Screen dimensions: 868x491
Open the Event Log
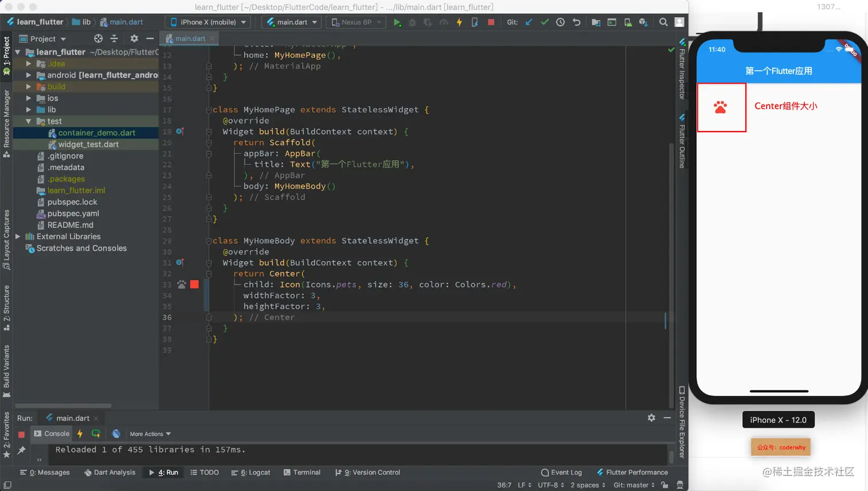pos(561,473)
